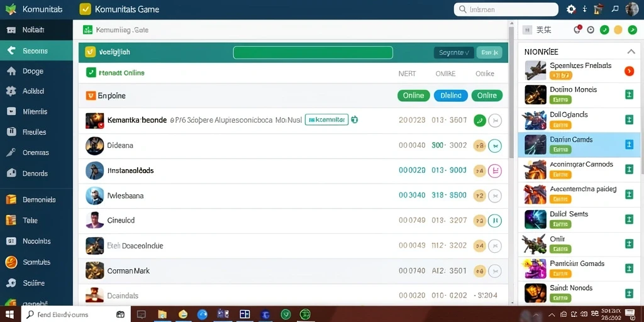
Task: Toggle the green button beside Dalicl Semts
Action: [x=629, y=219]
